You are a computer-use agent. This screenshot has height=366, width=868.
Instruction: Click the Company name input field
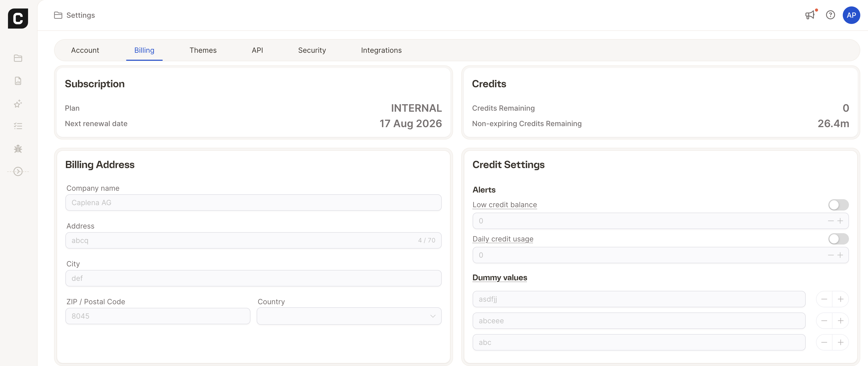[x=253, y=203]
